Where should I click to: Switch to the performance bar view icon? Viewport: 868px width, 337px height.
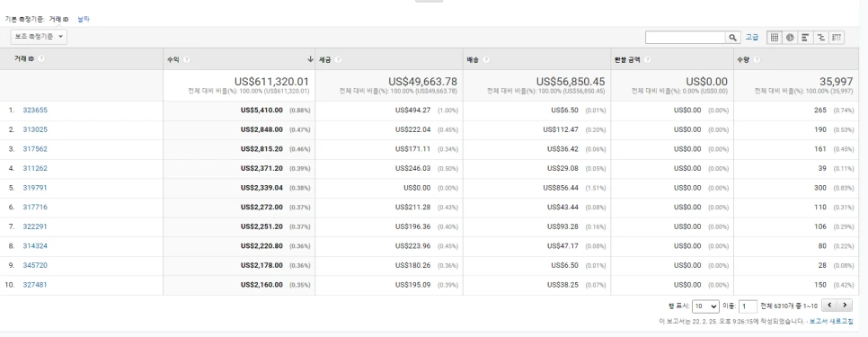(x=805, y=38)
